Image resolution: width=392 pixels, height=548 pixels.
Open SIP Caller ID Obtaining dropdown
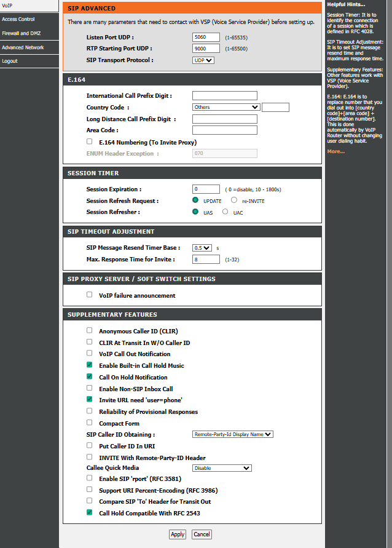tap(233, 434)
